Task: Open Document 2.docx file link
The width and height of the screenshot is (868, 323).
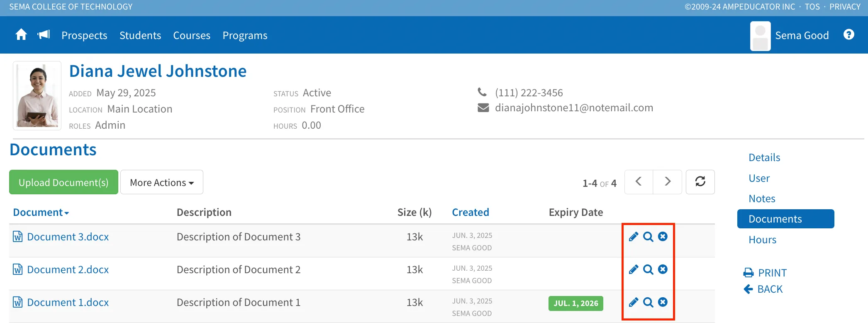Action: pos(68,269)
